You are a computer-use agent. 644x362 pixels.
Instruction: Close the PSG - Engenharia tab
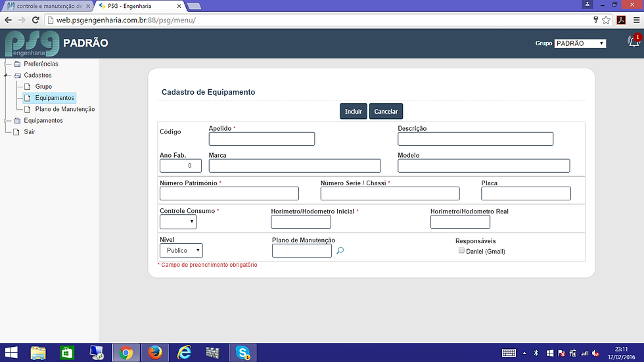179,6
